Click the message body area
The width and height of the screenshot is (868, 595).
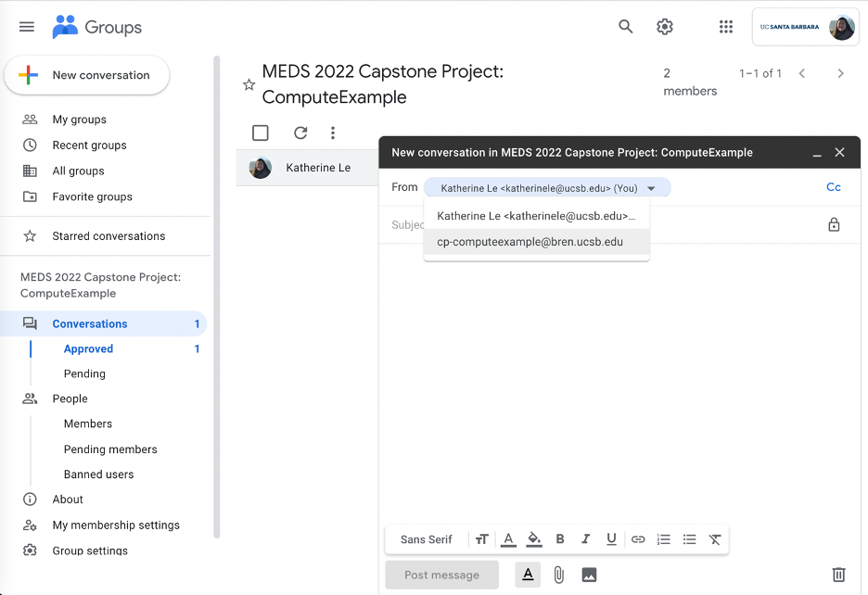pos(619,382)
